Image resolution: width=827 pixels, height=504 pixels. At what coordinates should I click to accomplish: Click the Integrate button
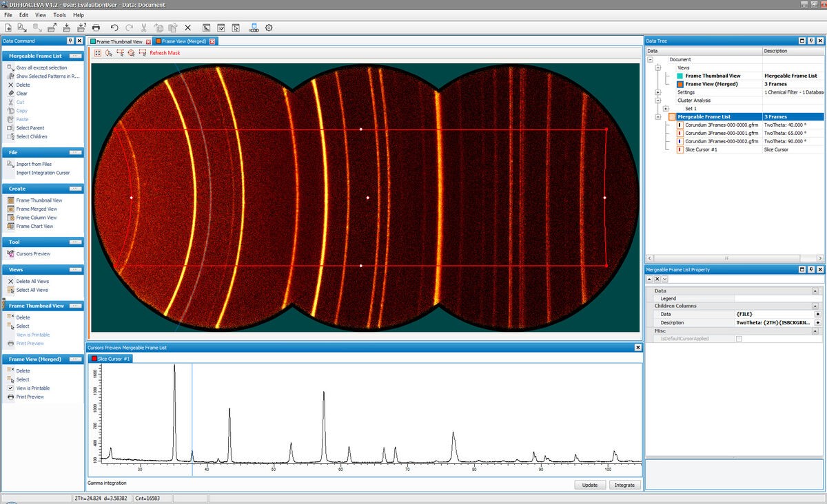pos(624,485)
